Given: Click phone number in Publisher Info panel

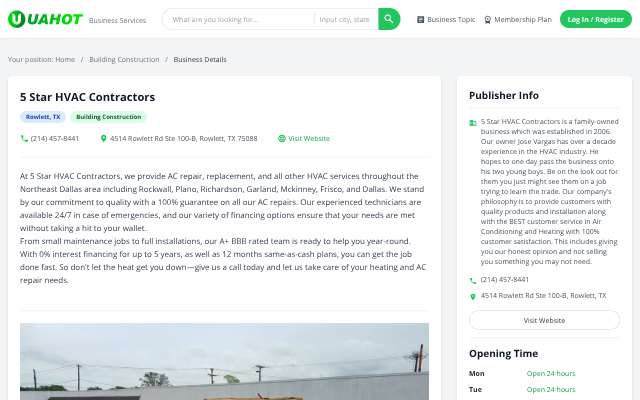Looking at the screenshot, I should click(x=504, y=280).
